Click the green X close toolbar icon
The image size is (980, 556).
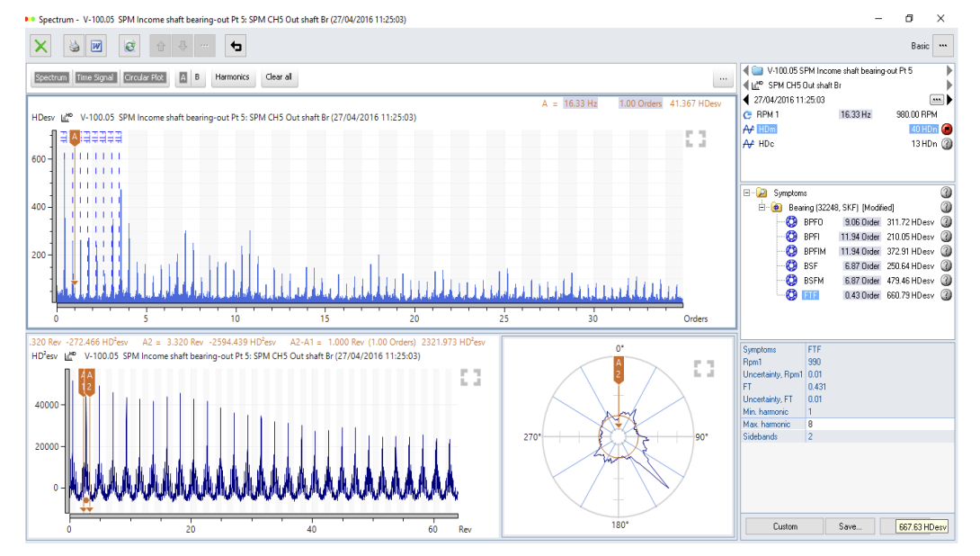40,46
